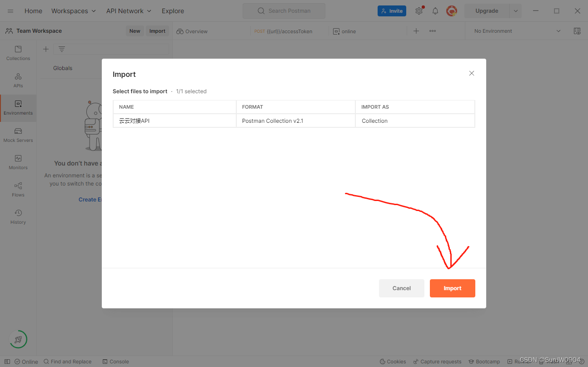Click the Online status indicator

click(26, 362)
